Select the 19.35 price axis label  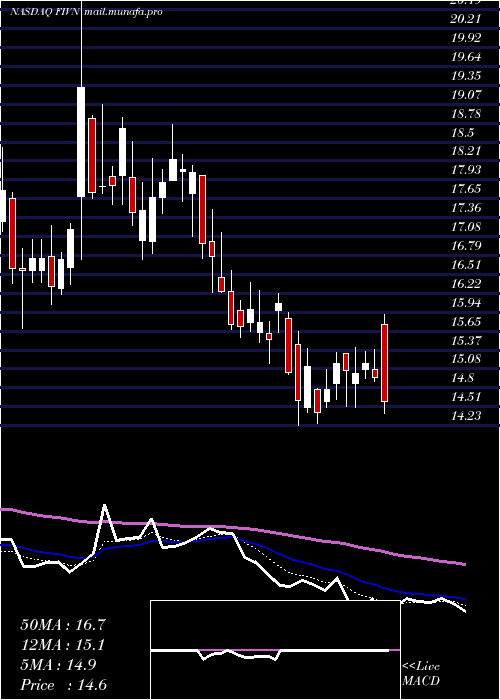tap(466, 76)
